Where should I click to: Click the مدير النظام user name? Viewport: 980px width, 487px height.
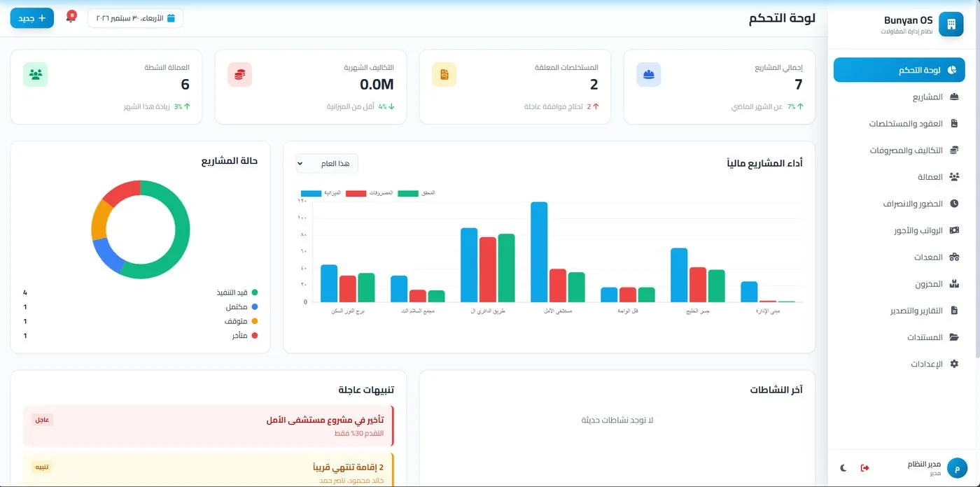[x=924, y=465]
